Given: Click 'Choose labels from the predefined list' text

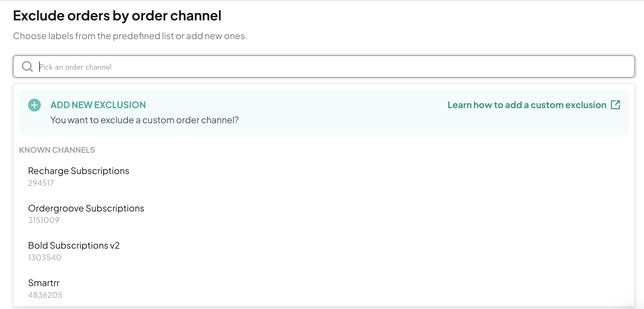Looking at the screenshot, I should (93, 36).
